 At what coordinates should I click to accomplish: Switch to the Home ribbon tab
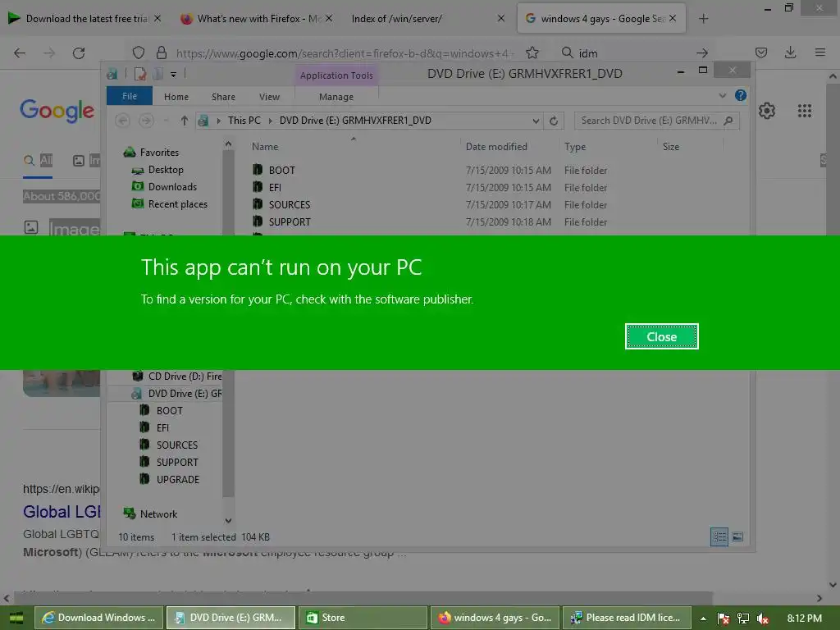pyautogui.click(x=176, y=97)
